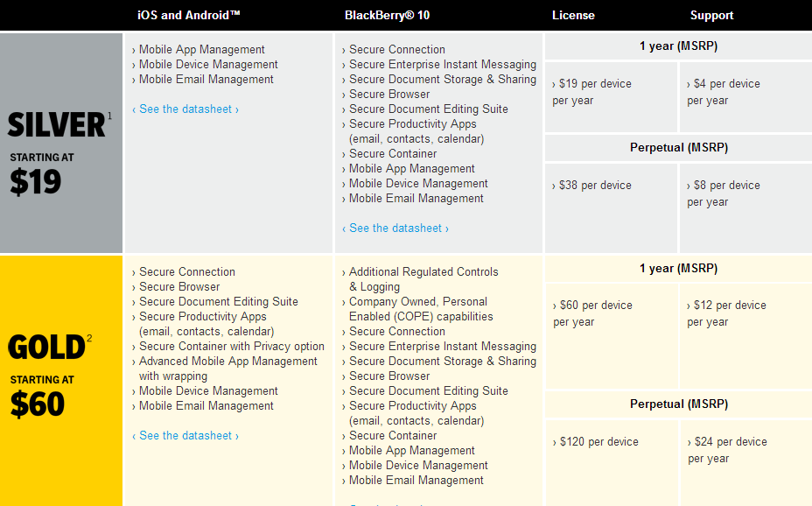The width and height of the screenshot is (812, 506).
Task: Click "Secure Document Storage & Sharing" in Silver list
Action: pyautogui.click(x=442, y=80)
